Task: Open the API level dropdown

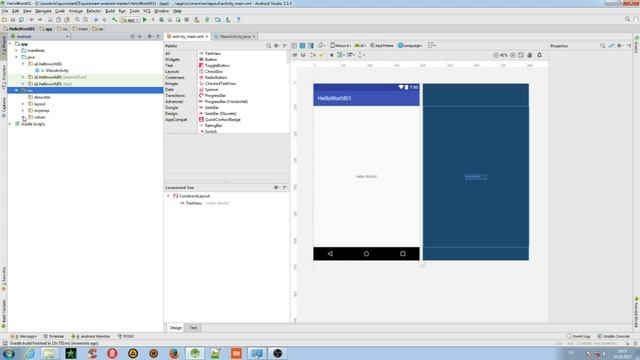Action: click(360, 46)
